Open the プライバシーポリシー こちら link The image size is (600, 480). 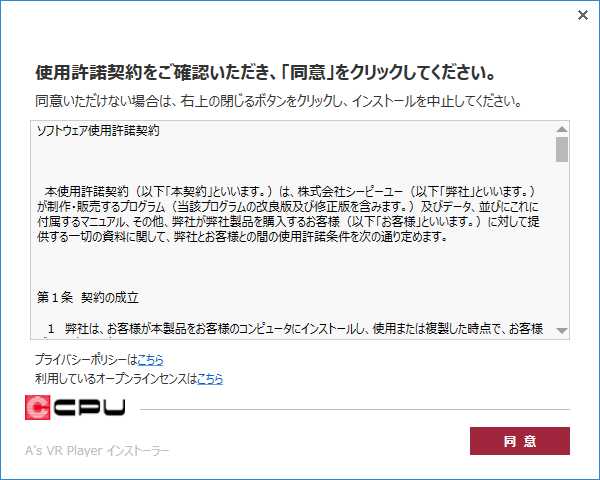(x=150, y=360)
